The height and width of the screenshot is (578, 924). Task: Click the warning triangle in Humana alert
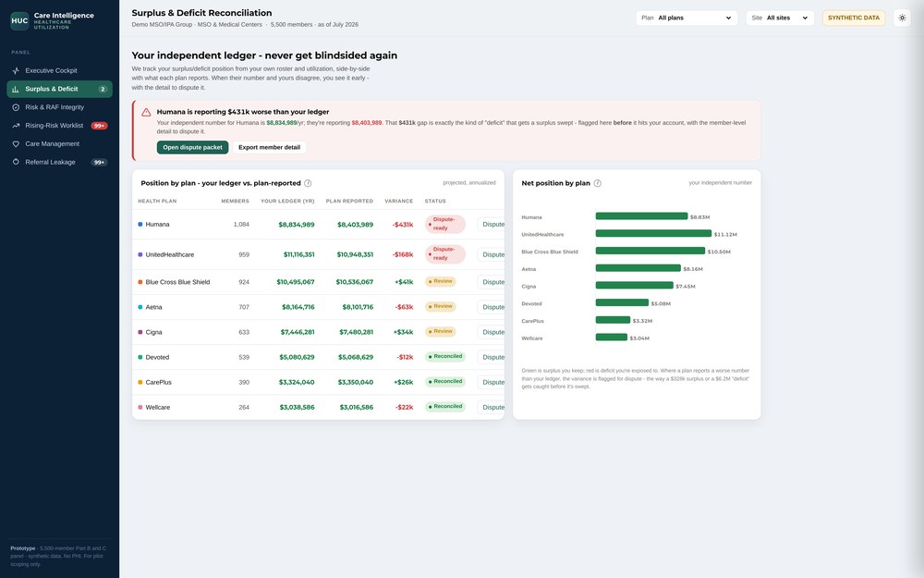click(x=146, y=112)
